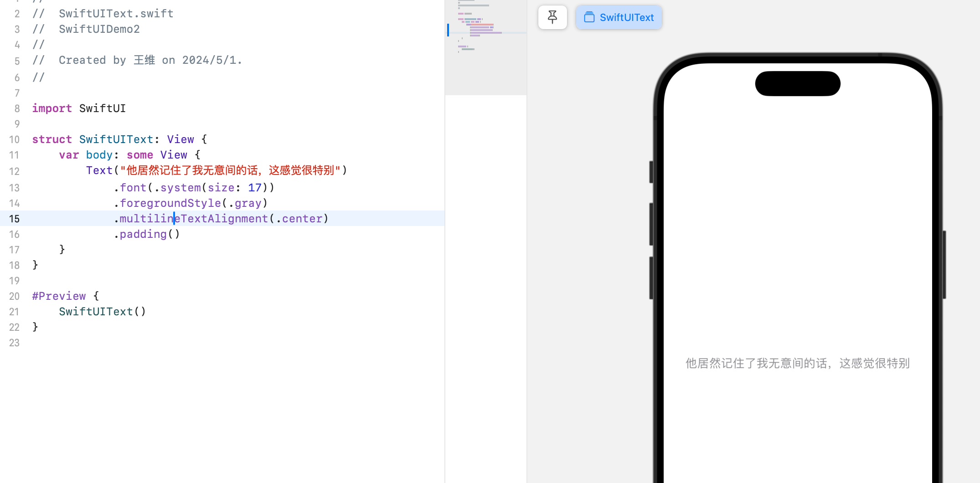Click 'SwiftUIText' struct name on line 10

(x=116, y=139)
